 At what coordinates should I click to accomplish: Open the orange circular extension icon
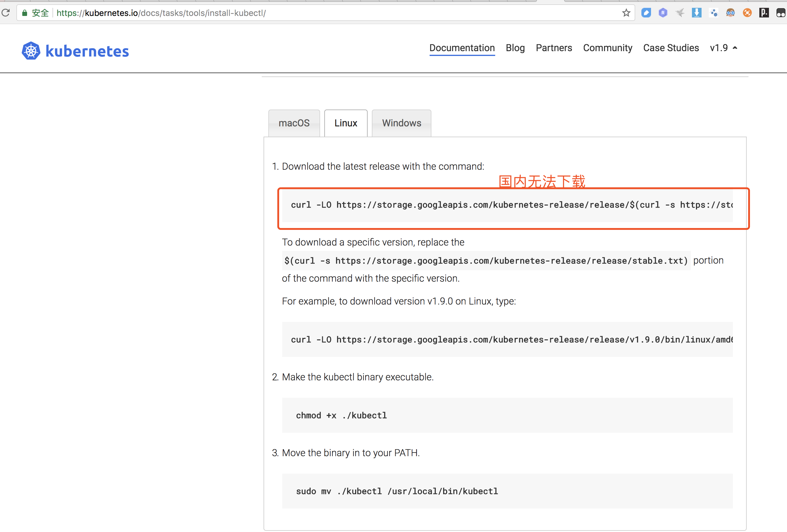[747, 13]
